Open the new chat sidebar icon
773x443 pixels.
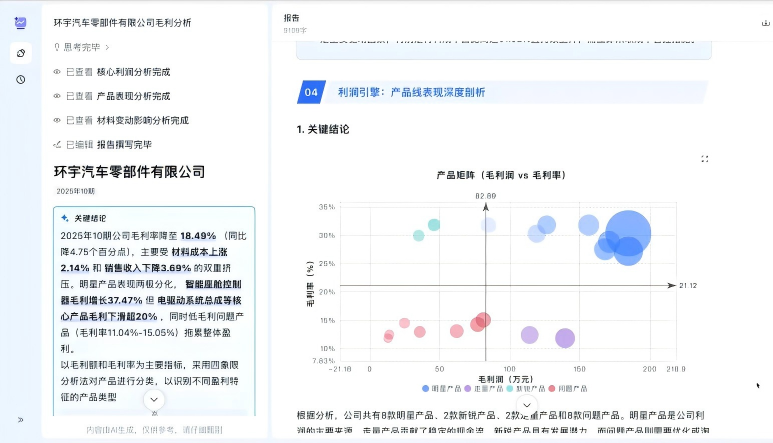coord(20,52)
